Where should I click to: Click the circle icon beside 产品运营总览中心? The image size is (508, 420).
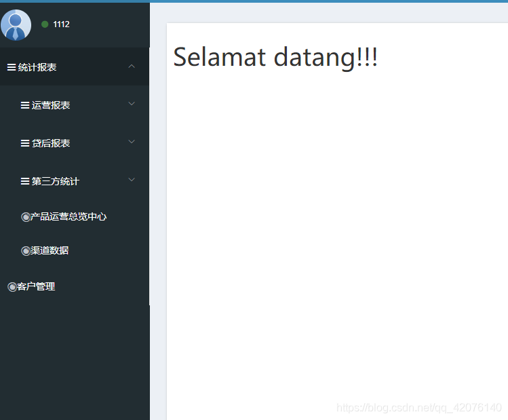tap(26, 217)
